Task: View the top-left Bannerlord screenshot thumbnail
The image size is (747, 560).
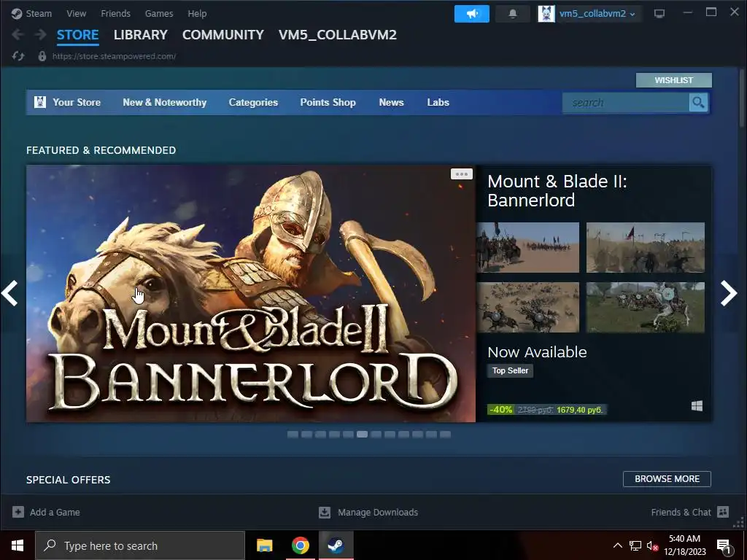Action: coord(528,248)
